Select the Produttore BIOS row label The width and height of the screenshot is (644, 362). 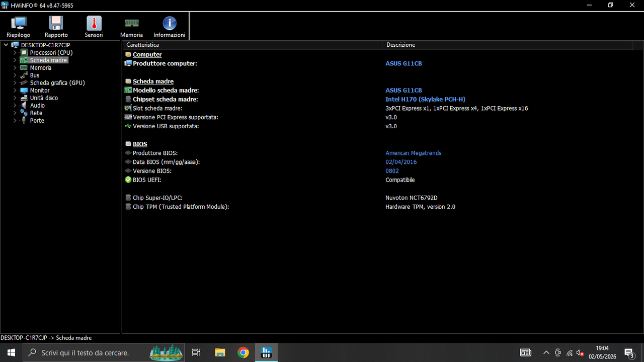(x=155, y=153)
